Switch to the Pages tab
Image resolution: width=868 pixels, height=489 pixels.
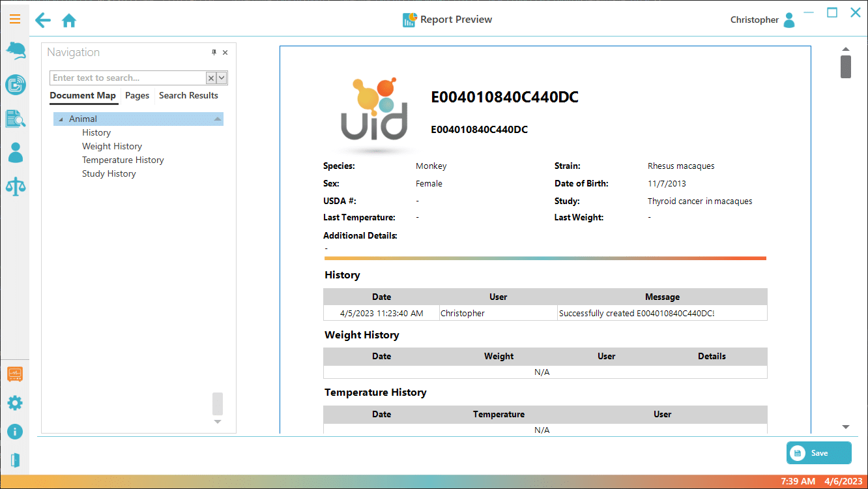coord(137,95)
